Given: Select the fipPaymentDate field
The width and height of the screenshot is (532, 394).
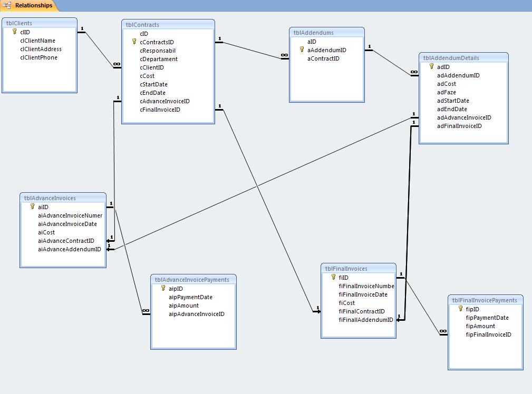Looking at the screenshot, I should point(487,318).
